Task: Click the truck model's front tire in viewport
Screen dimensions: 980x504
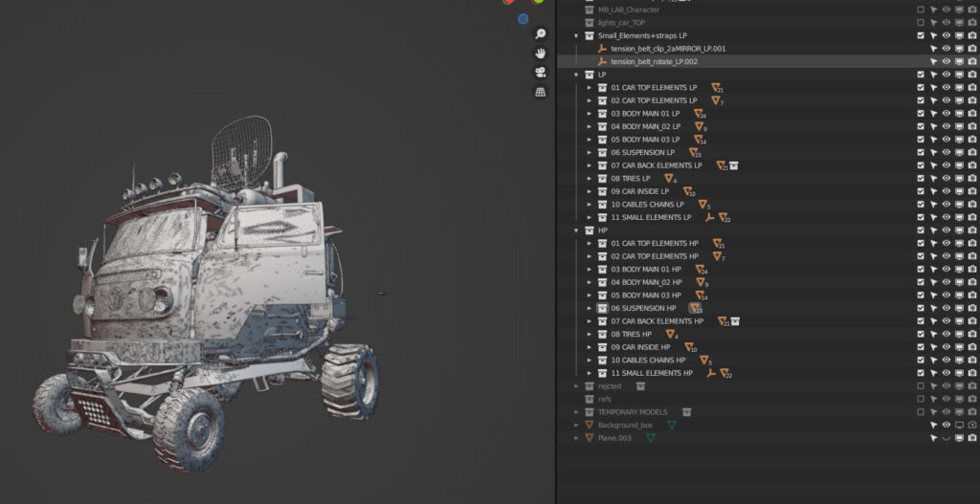Action: pyautogui.click(x=189, y=429)
